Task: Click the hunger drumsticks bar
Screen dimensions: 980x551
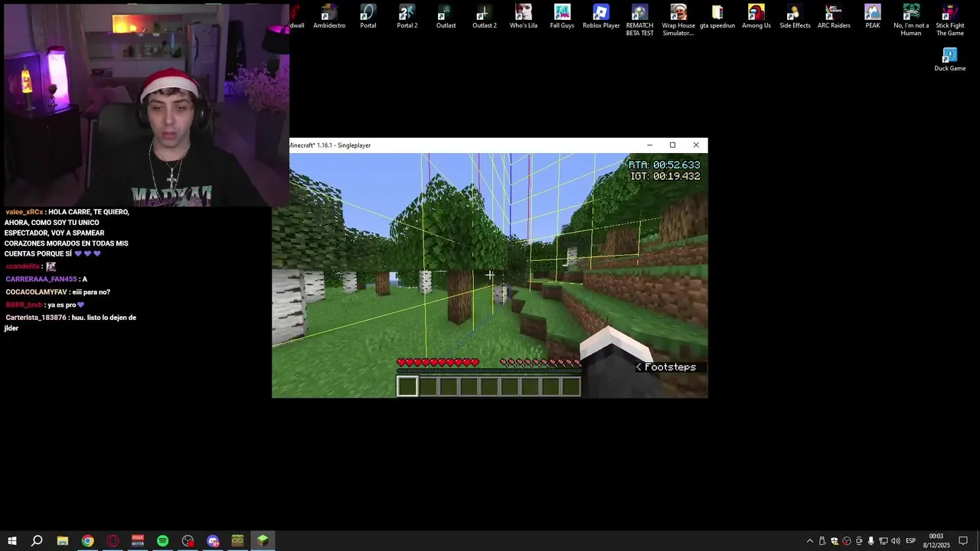Action: click(x=540, y=363)
